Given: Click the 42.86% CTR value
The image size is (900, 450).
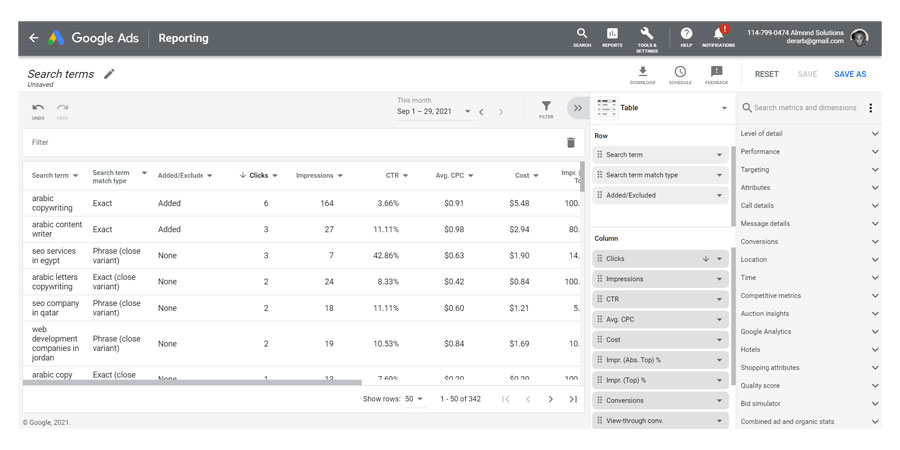Looking at the screenshot, I should coord(386,255).
